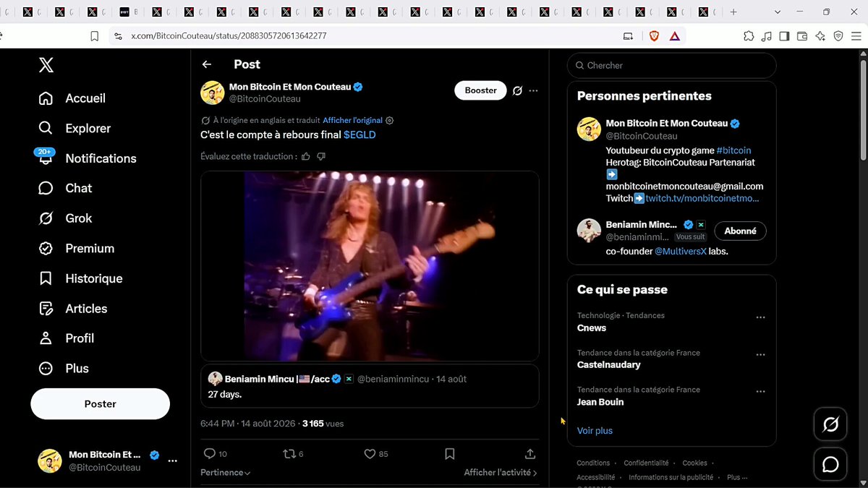The height and width of the screenshot is (488, 868).
Task: Open Notifications in the sidebar
Action: pyautogui.click(x=87, y=158)
